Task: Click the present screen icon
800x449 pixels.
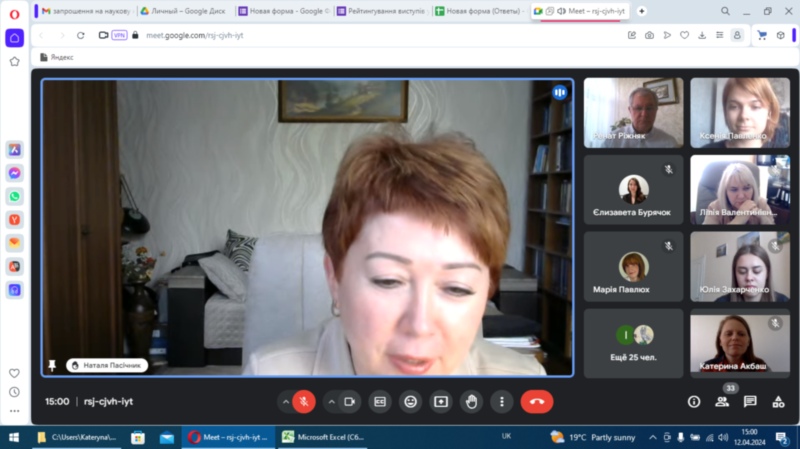Action: pos(440,401)
